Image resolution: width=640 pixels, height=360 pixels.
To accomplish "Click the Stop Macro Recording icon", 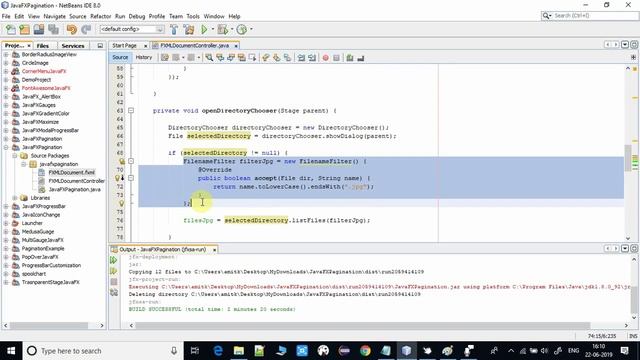I will pyautogui.click(x=336, y=58).
